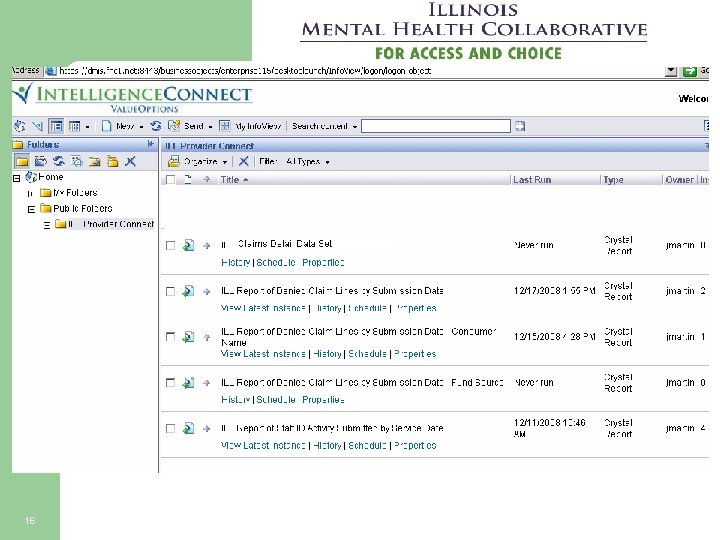Screen dimensions: 720x540
Task: Click the delete X icon beside Organize
Action: coord(243,161)
